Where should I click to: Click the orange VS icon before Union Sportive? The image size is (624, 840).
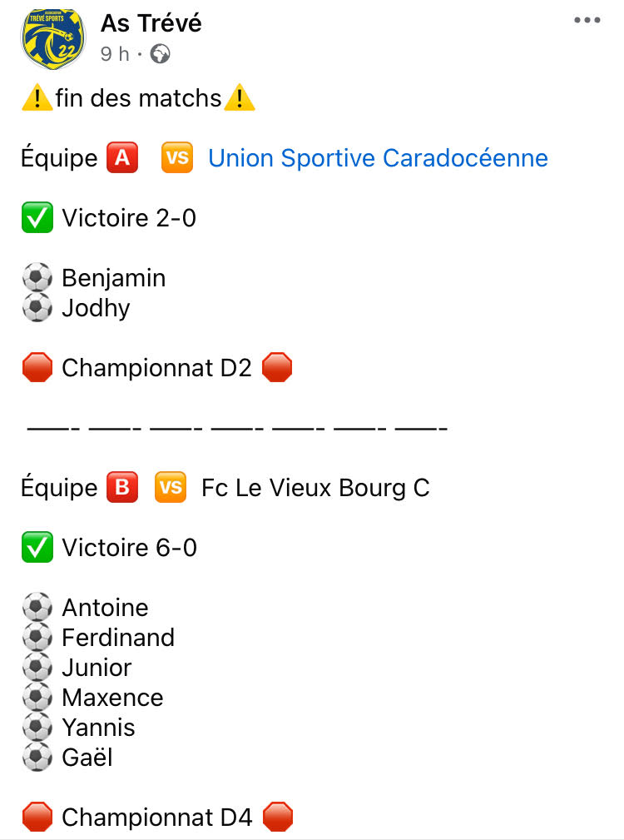(x=177, y=158)
